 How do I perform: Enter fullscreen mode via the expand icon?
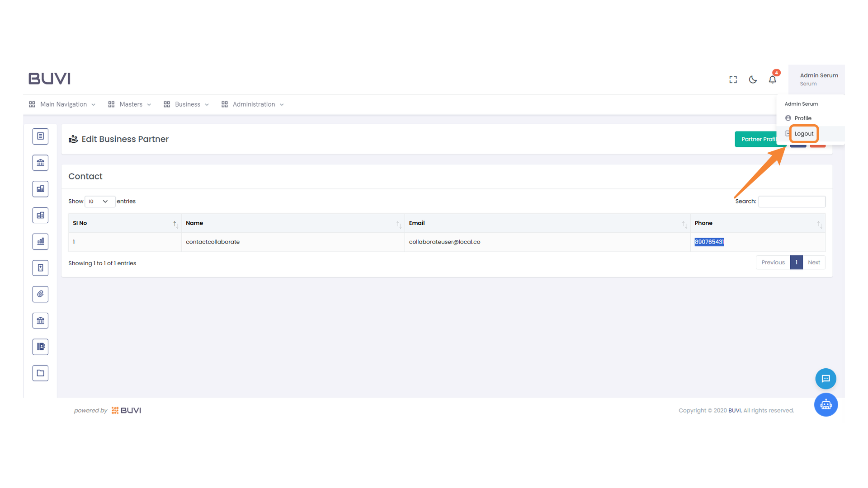coord(733,79)
